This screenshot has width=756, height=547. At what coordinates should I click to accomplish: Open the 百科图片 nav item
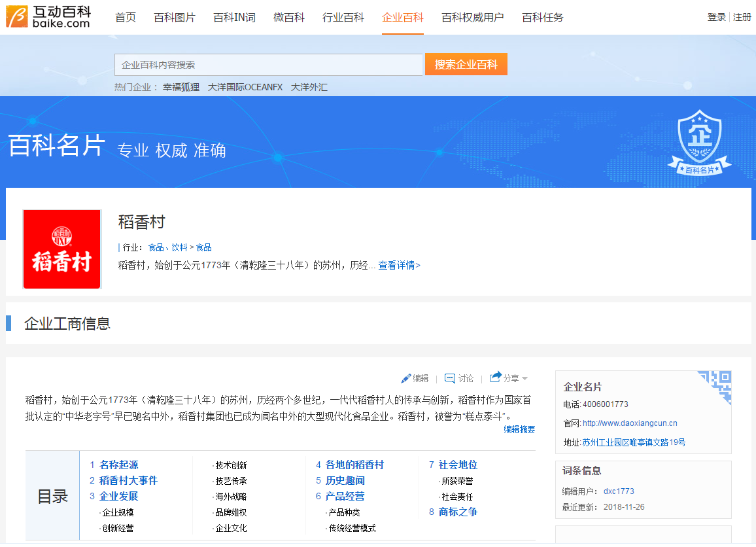175,18
